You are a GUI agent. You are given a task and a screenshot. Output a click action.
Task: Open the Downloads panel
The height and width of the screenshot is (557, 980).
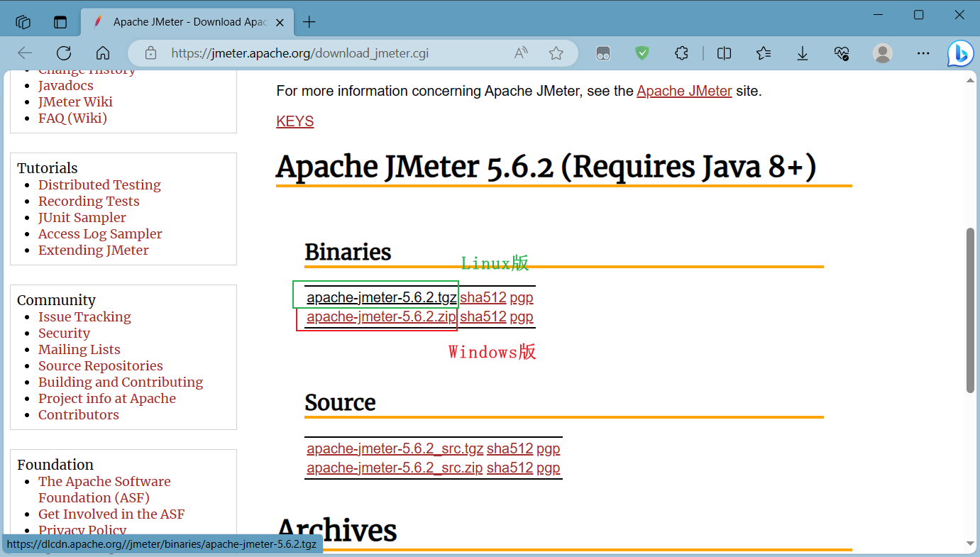tap(803, 53)
